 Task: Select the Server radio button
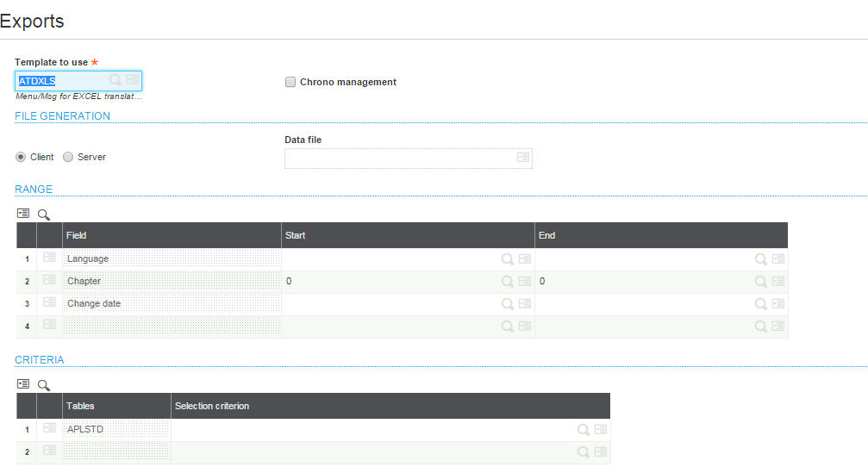tap(68, 157)
